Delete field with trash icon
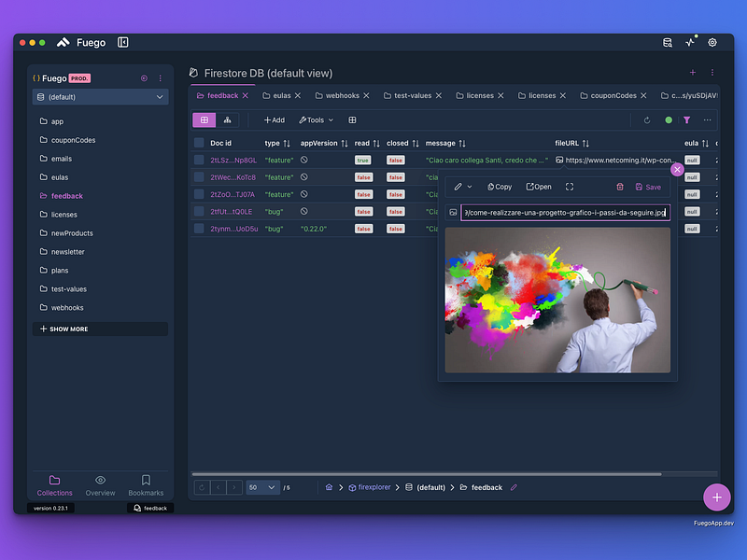Viewport: 747px width, 560px height. pos(620,187)
